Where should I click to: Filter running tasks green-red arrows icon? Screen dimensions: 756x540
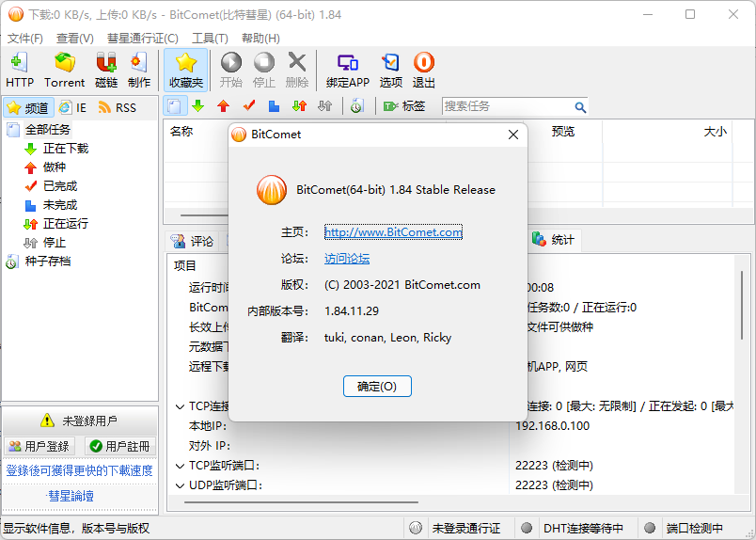pos(299,106)
